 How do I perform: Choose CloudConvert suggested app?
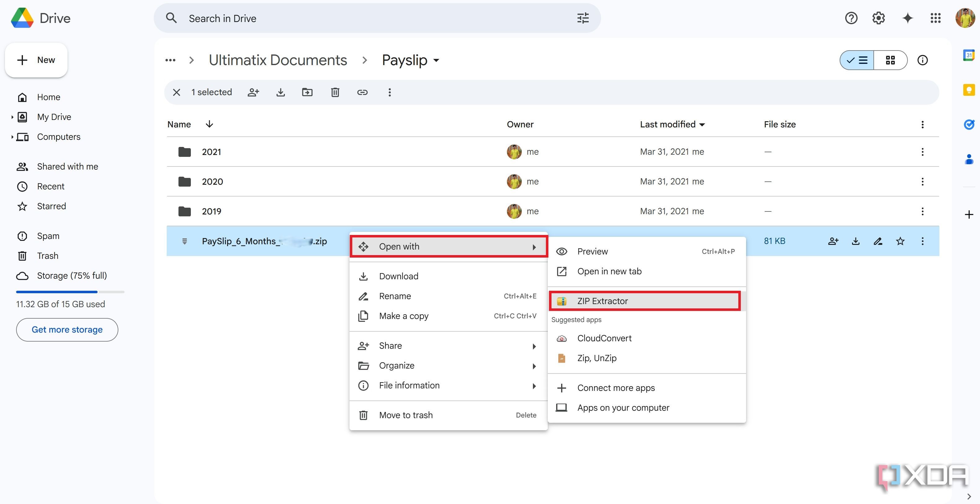point(646,338)
